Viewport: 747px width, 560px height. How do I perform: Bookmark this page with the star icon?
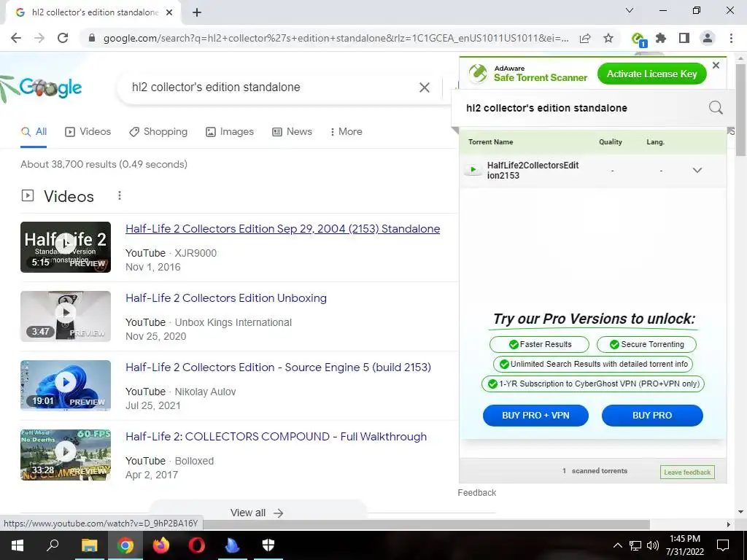pyautogui.click(x=608, y=38)
